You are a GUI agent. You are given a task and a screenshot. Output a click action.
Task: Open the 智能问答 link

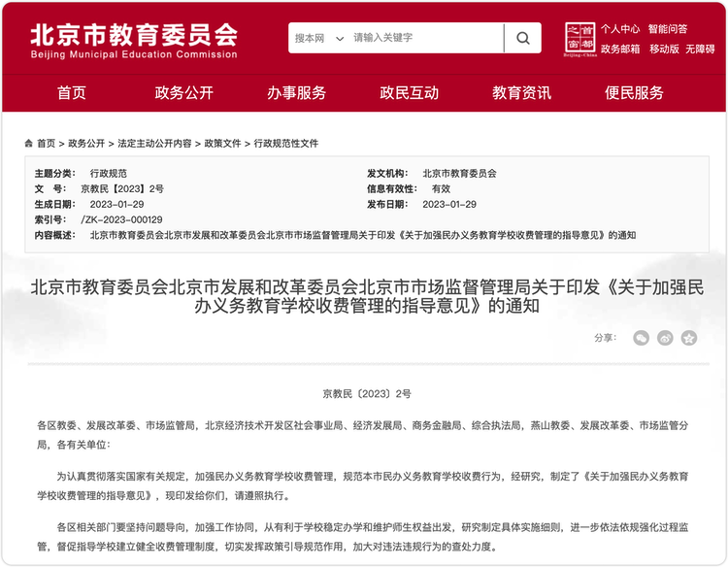click(668, 29)
